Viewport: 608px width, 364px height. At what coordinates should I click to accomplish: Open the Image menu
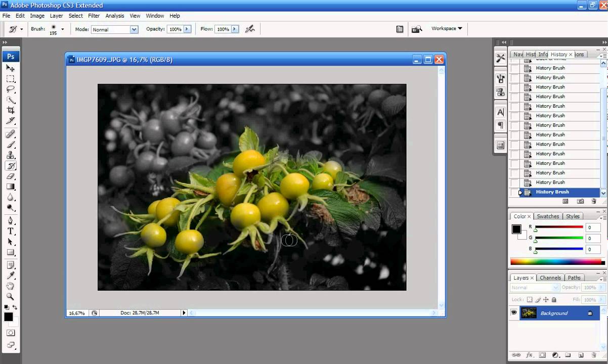click(x=37, y=16)
